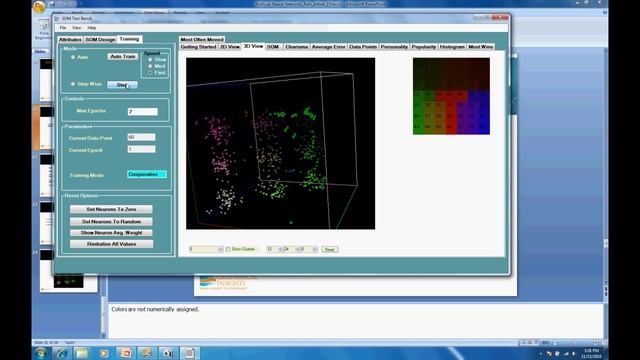
Task: Open the Most Wins tab
Action: tap(480, 47)
